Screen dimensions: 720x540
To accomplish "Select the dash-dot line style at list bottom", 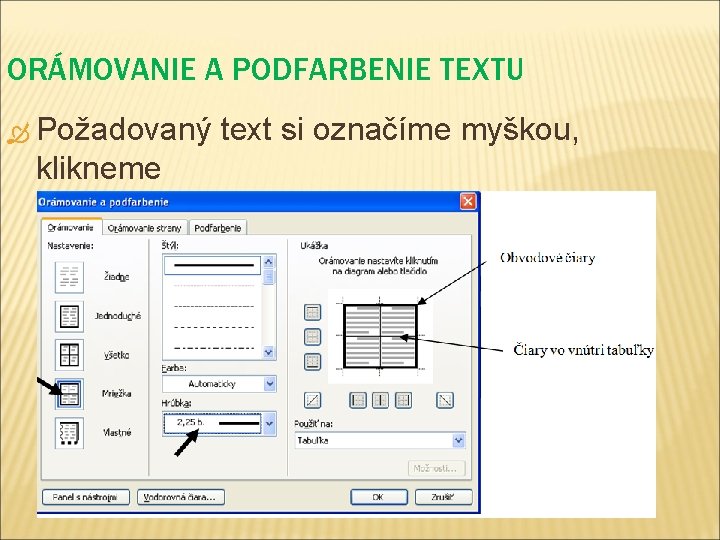I will pyautogui.click(x=214, y=348).
